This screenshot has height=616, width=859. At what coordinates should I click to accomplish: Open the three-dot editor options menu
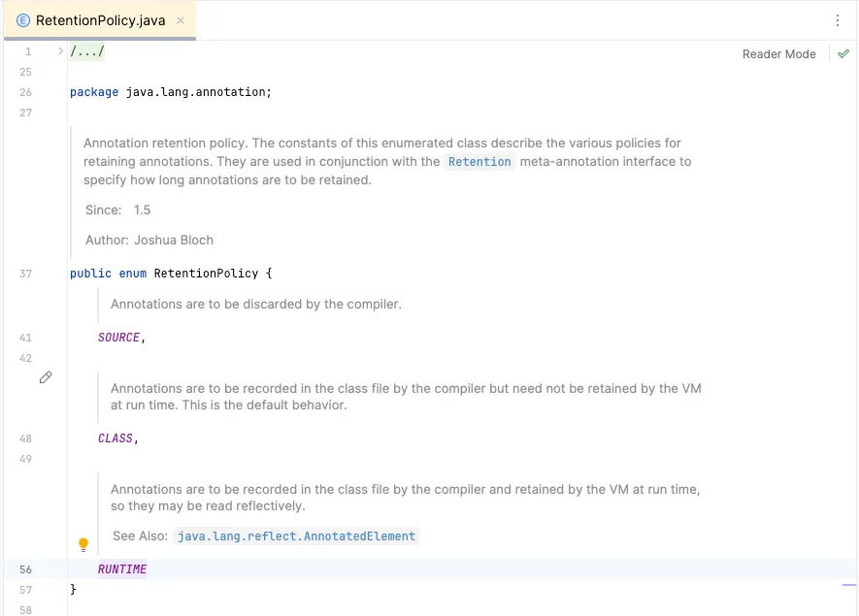pos(838,19)
